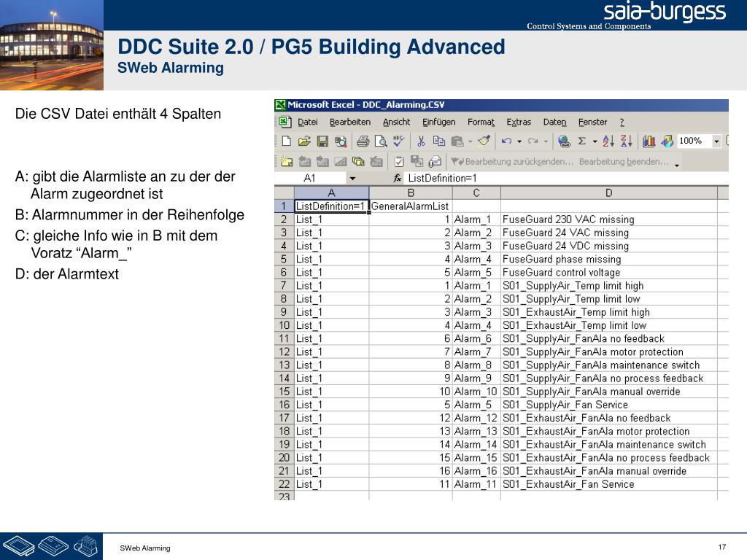
Task: Open the Name Box dropdown arrow
Action: 352,178
